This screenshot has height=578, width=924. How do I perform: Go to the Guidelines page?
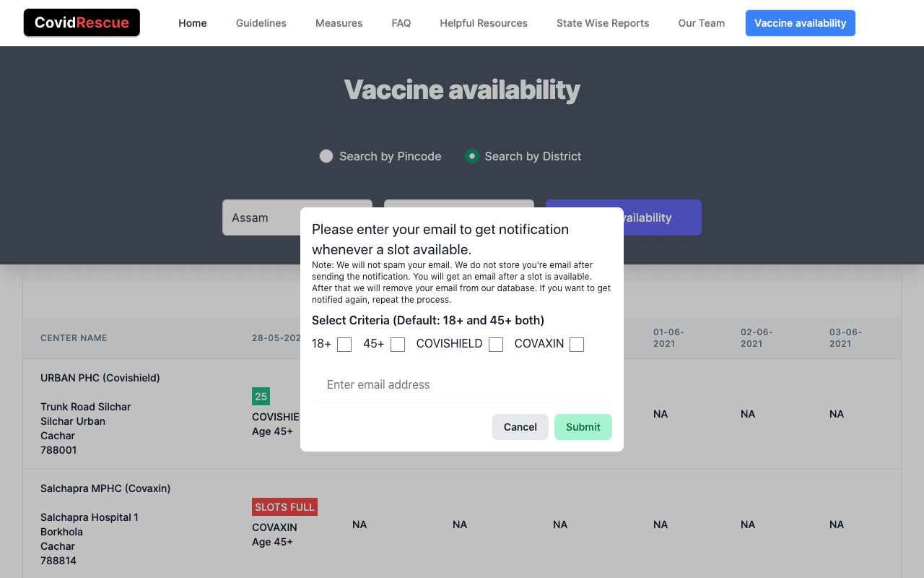[261, 23]
